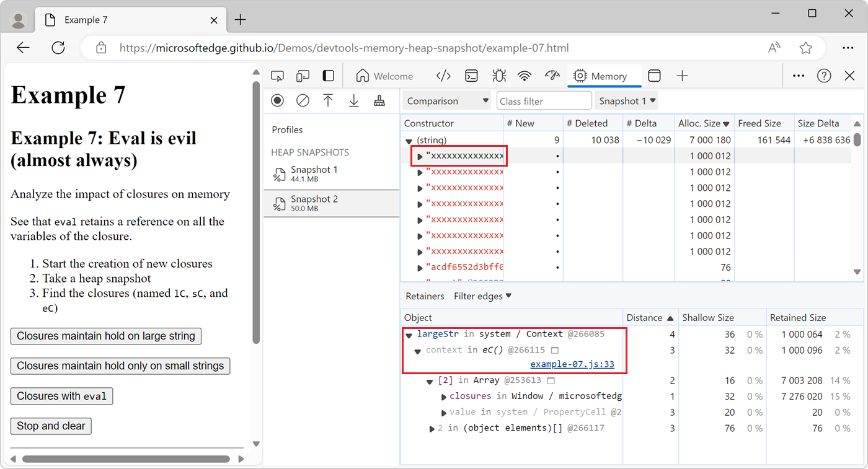Image resolution: width=868 pixels, height=469 pixels.
Task: Click the clear all profiles icon
Action: coord(303,100)
